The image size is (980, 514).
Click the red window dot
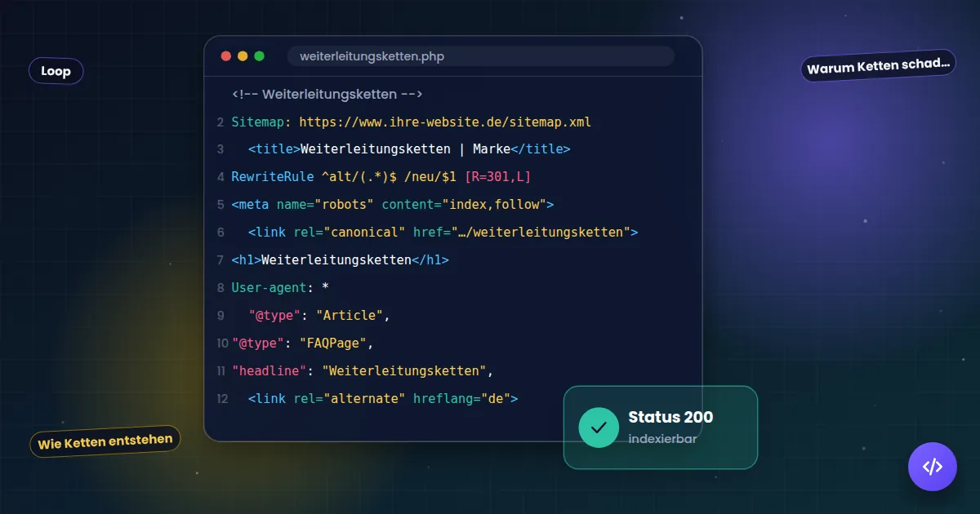[x=226, y=56]
